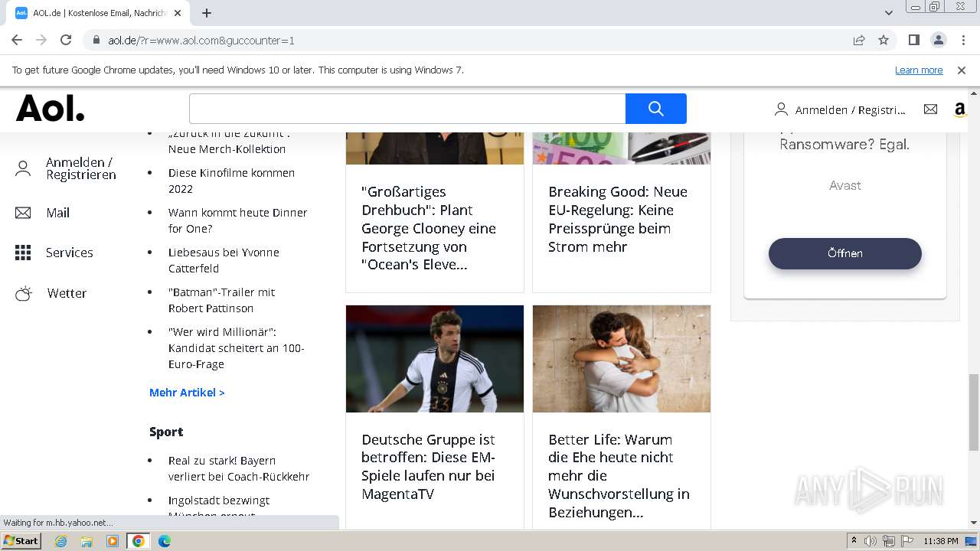
Task: Close the AOL.de browser tab
Action: coord(178,13)
